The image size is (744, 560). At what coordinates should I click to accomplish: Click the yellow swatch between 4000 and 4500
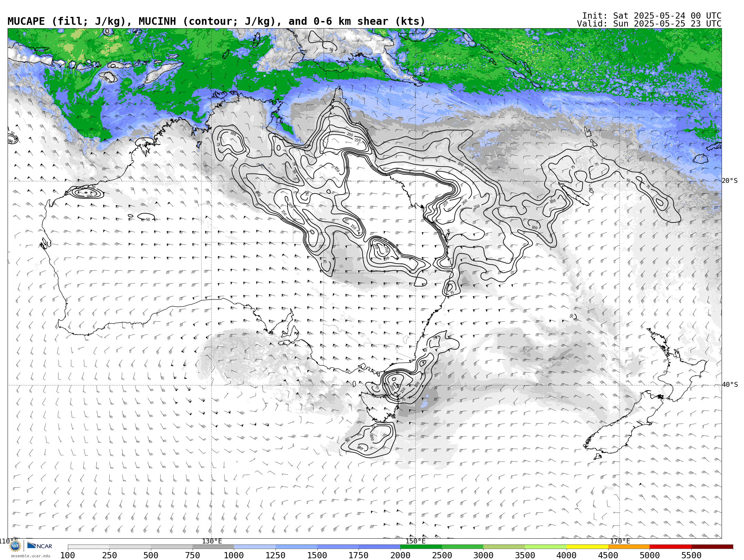pyautogui.click(x=587, y=547)
